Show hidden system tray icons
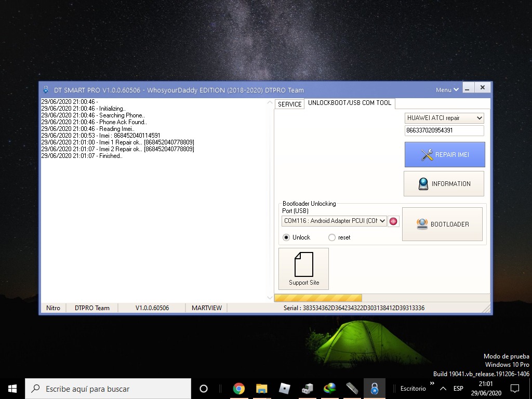 tap(443, 389)
